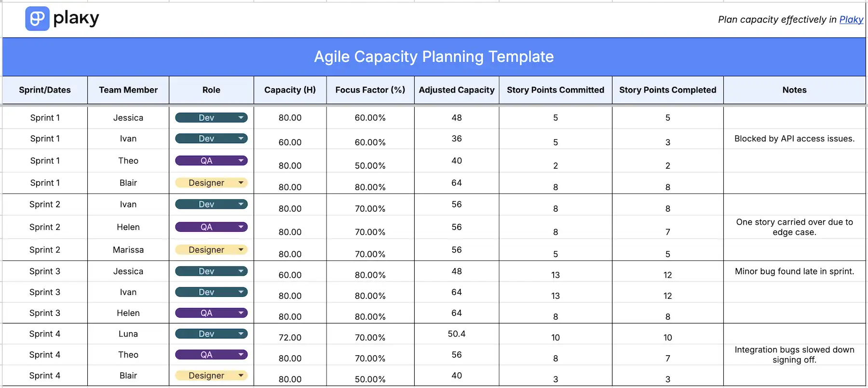Open Marissa's Designer role dropdown in Sprint 2

click(211, 249)
